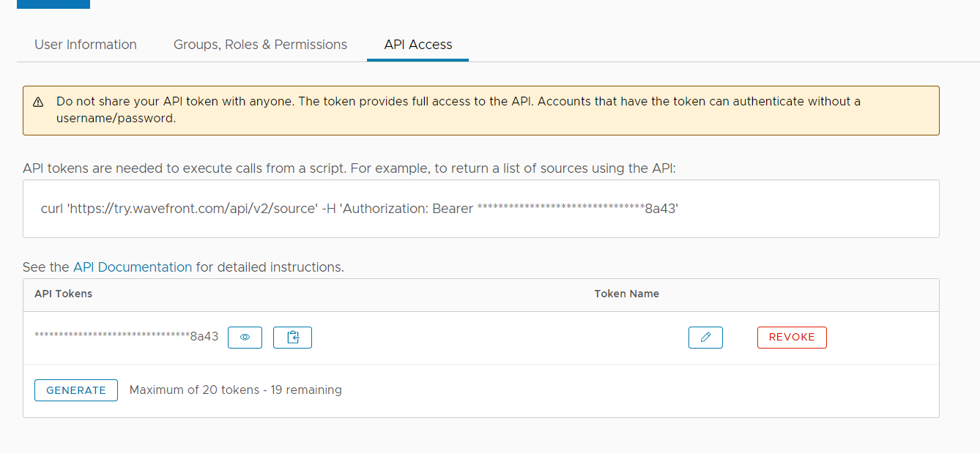
Task: Click the blue bar at the top-left edge
Action: [53, 4]
